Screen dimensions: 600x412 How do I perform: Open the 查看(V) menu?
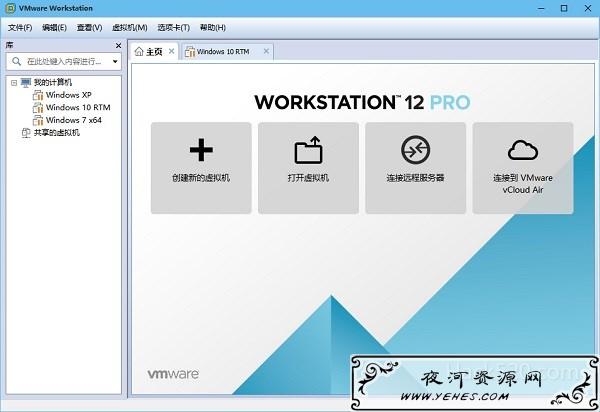[x=90, y=28]
